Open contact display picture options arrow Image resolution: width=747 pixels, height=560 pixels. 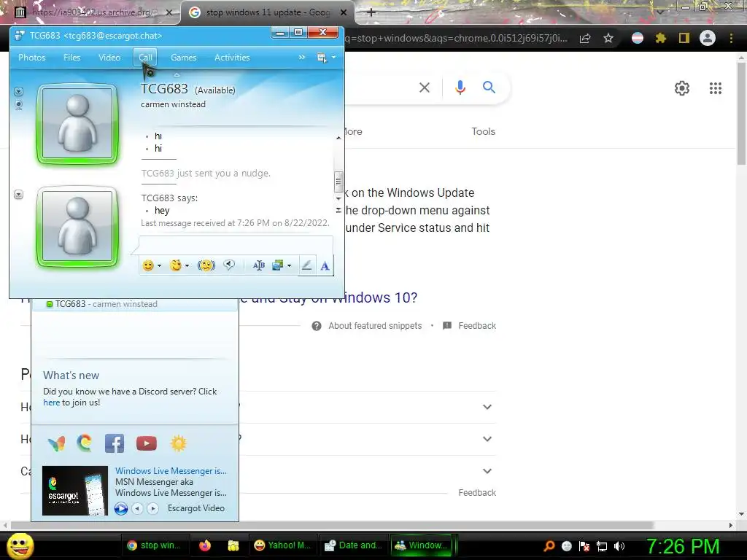coord(18,91)
